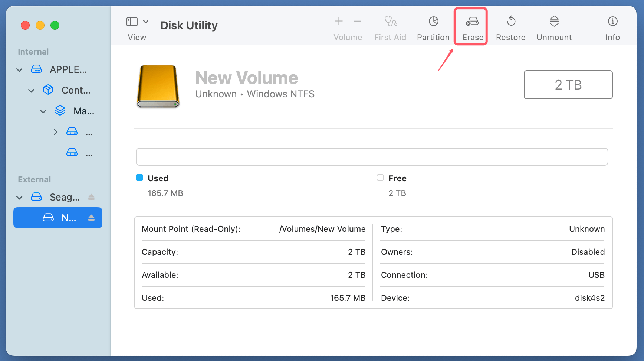Open the Partition tool
This screenshot has height=361, width=644.
pyautogui.click(x=433, y=26)
